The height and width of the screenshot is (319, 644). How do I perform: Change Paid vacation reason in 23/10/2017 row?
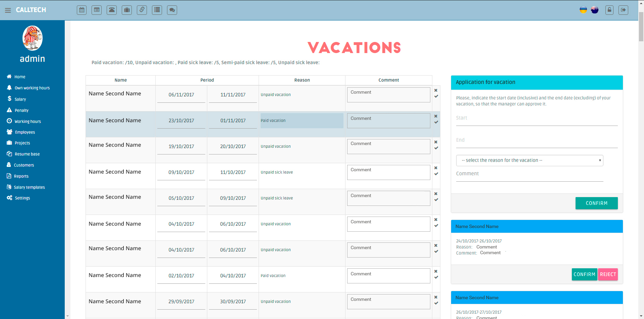click(302, 121)
